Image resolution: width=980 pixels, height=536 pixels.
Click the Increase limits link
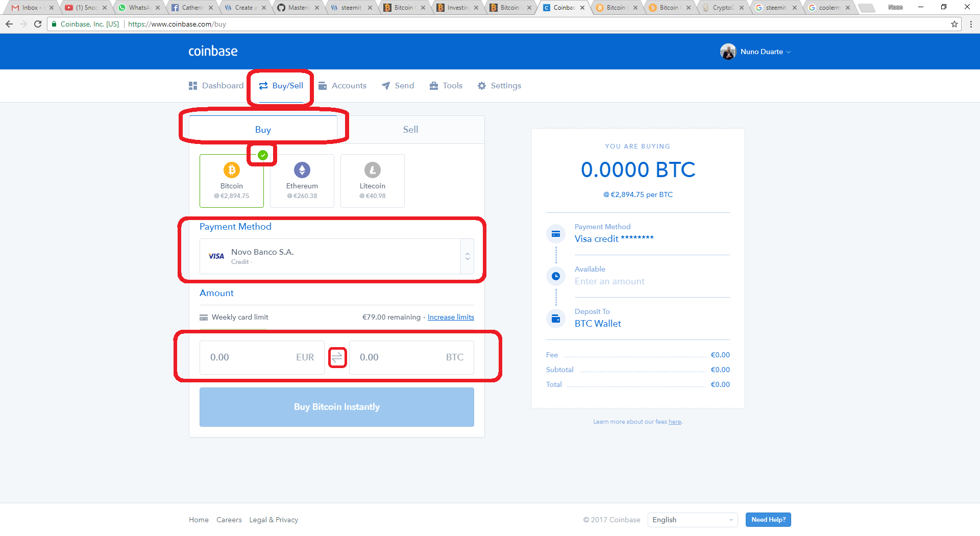pos(451,317)
